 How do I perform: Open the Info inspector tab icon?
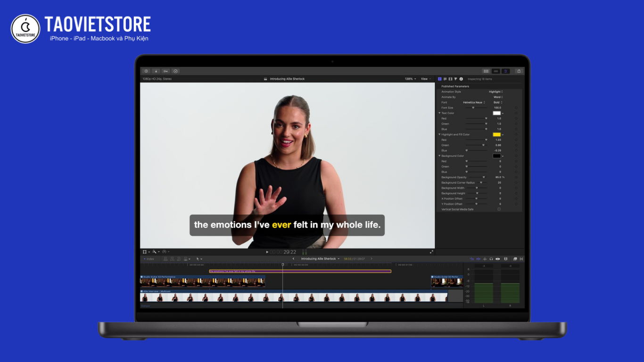click(461, 79)
